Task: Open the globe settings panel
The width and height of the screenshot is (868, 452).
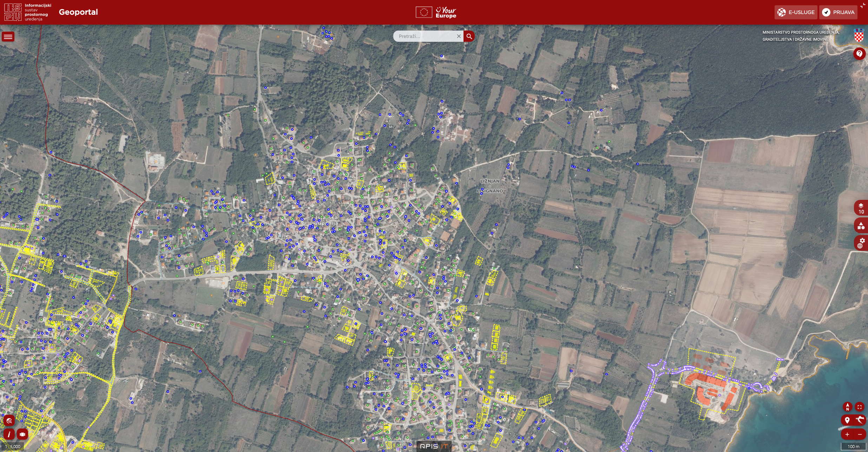Action: pyautogui.click(x=861, y=243)
